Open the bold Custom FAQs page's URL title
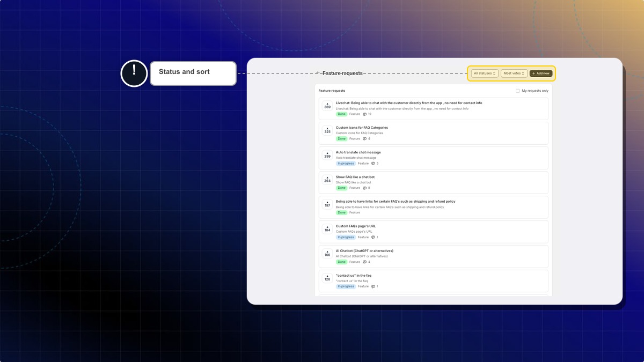Screen dimensions: 644x362 tap(356, 226)
